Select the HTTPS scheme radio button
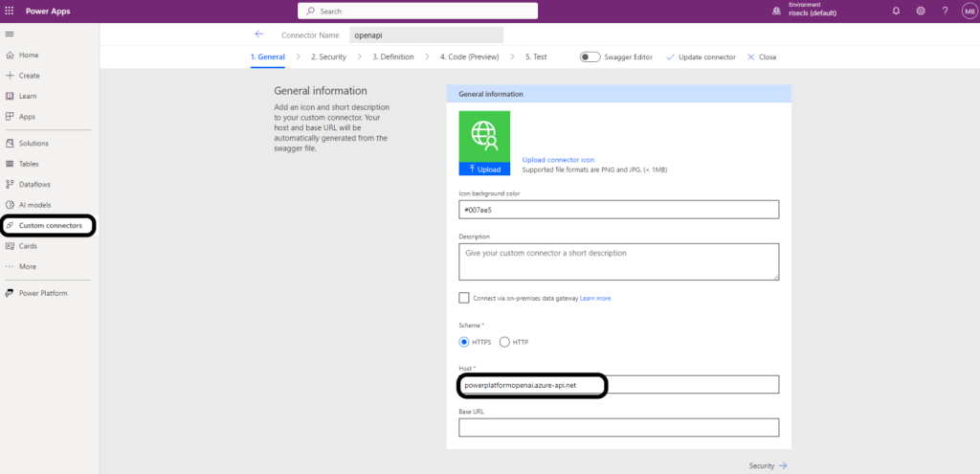Viewport: 980px width, 474px height. [x=464, y=342]
